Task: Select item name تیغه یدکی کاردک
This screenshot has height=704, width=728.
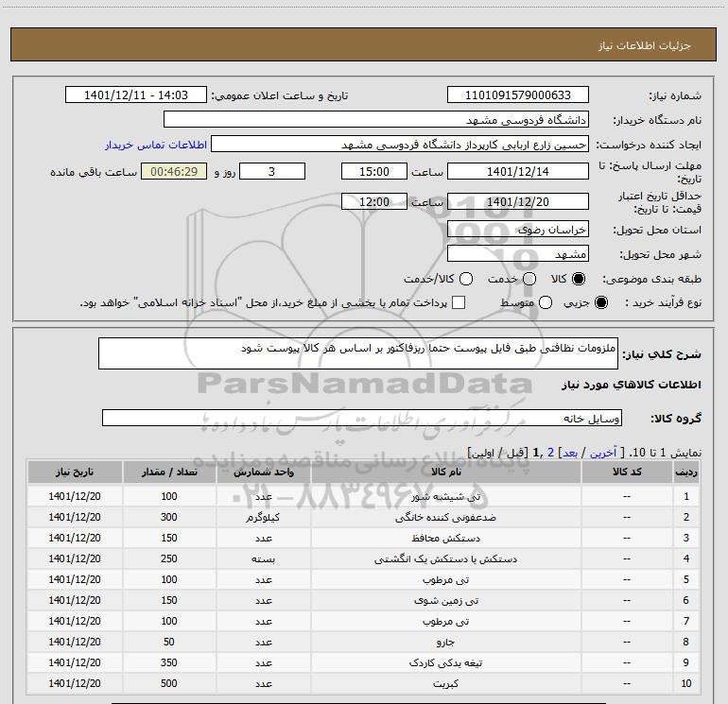Action: (445, 662)
